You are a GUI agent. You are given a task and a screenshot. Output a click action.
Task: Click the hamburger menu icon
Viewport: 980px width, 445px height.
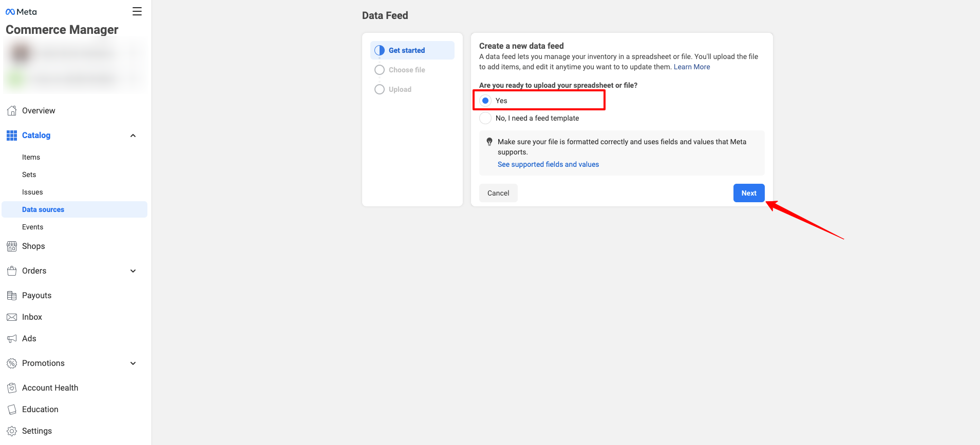pyautogui.click(x=137, y=11)
